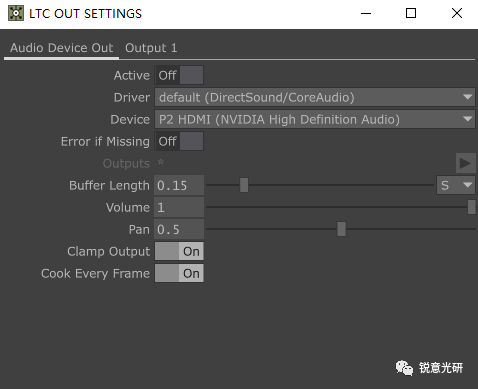Click the Volume value field
The width and height of the screenshot is (478, 389).
click(x=179, y=207)
